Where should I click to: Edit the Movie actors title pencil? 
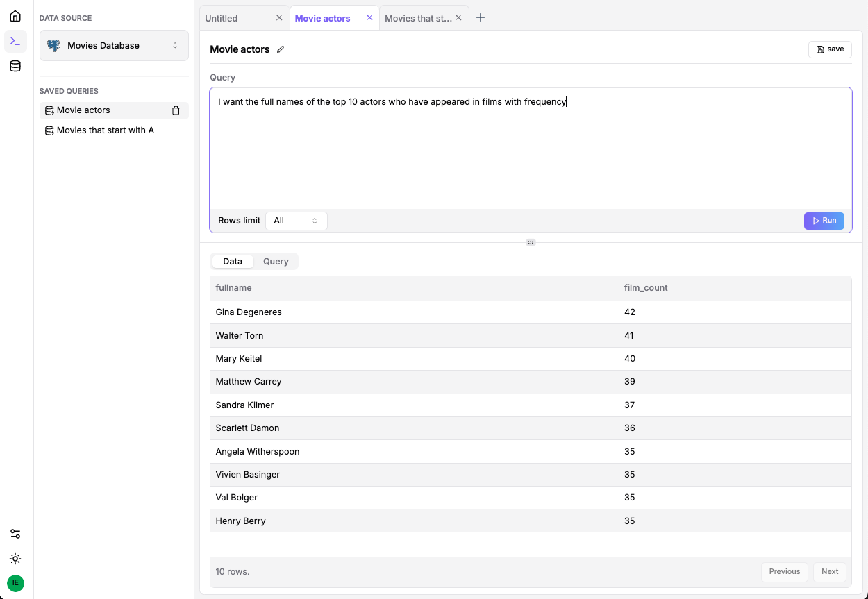[281, 49]
